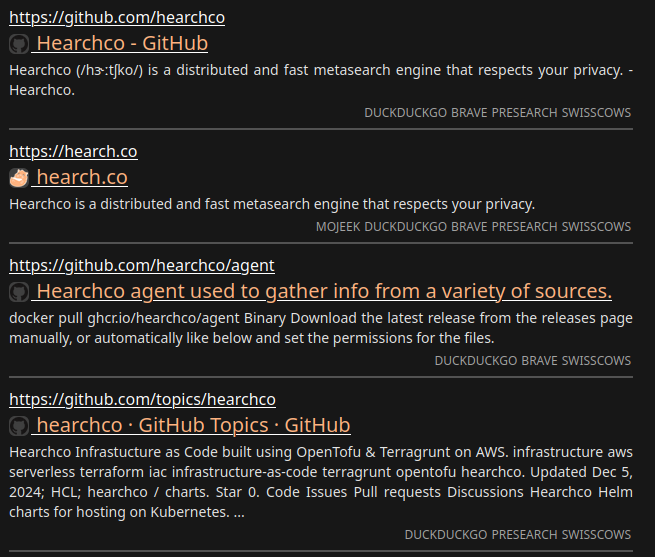Click DUCKDUCKGO label under the Hearchco agent result
655x557 pixels.
point(476,360)
